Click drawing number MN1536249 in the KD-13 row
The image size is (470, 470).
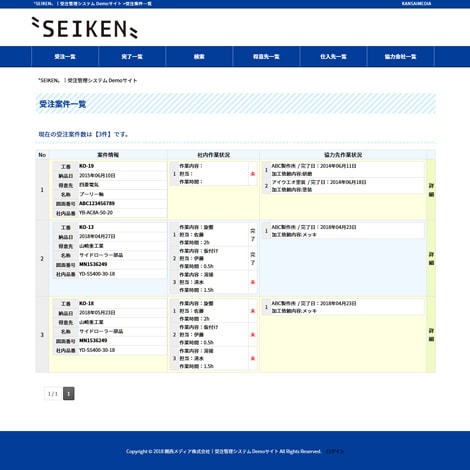point(93,264)
